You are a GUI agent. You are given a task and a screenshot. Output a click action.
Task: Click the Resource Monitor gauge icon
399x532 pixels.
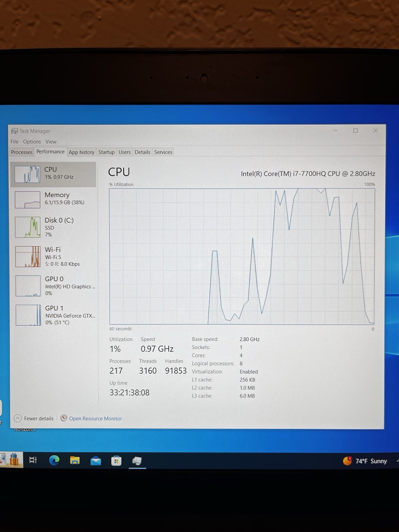[64, 418]
